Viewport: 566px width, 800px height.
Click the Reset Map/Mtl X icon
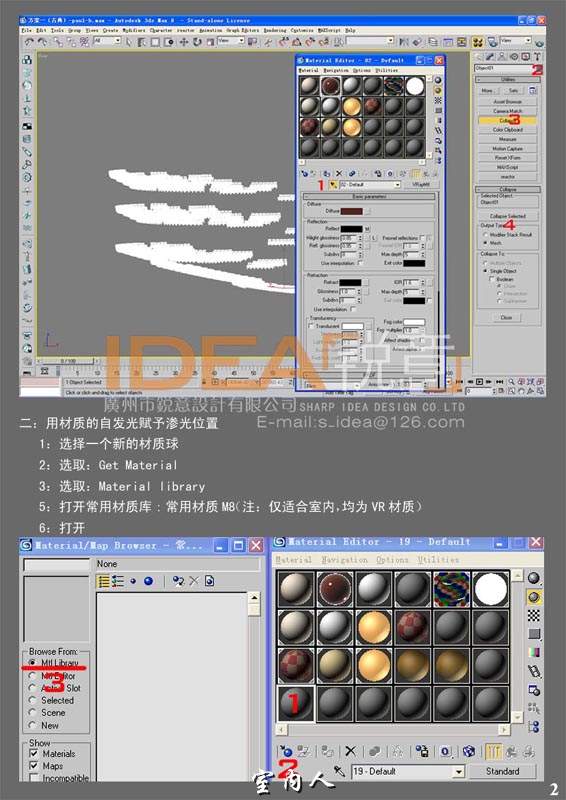[350, 751]
